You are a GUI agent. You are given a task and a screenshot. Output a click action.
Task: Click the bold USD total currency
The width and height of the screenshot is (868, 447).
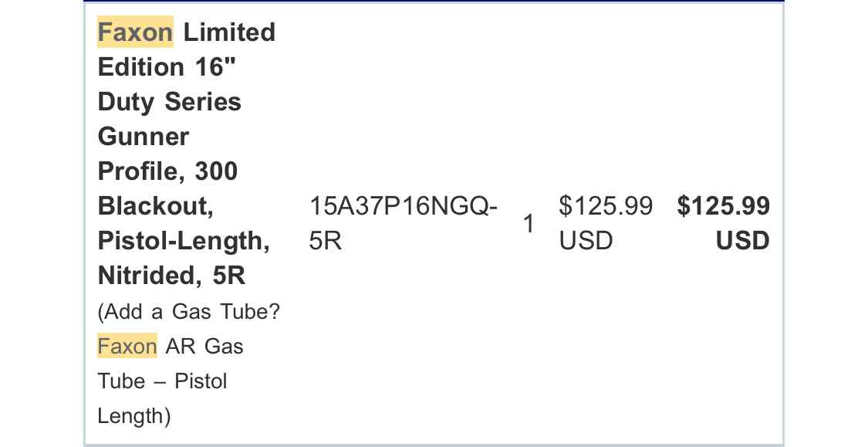tap(742, 241)
